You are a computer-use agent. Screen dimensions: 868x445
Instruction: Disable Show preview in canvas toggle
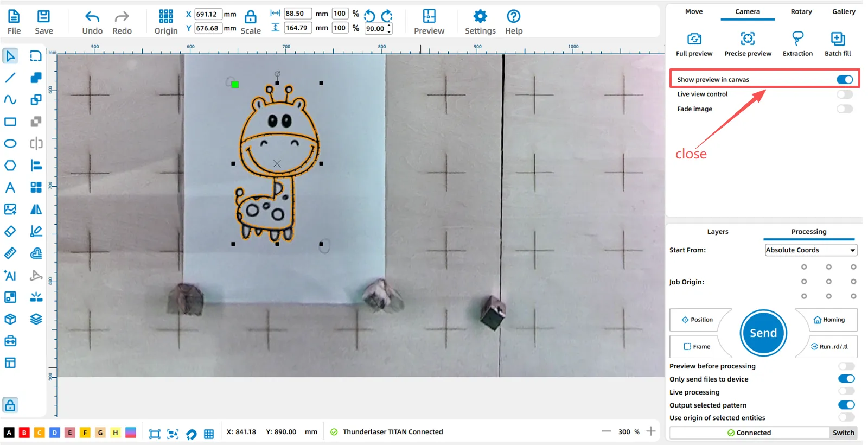point(845,80)
